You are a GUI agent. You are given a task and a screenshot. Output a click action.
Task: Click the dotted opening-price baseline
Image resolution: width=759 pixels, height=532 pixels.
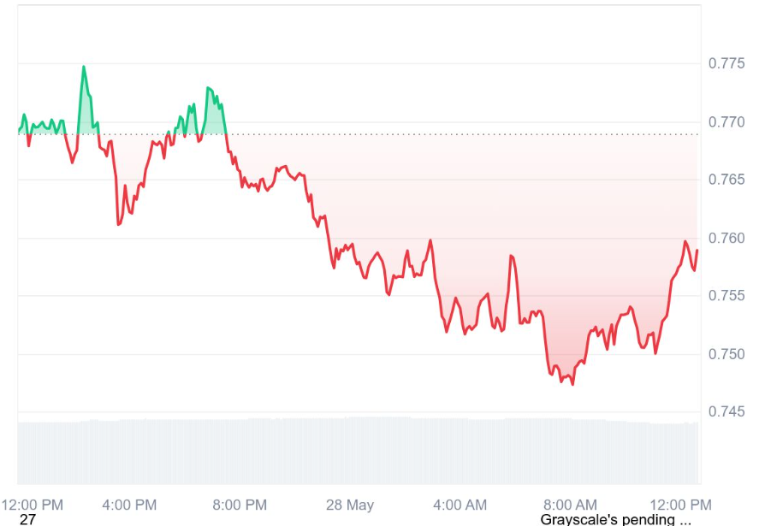click(x=359, y=134)
